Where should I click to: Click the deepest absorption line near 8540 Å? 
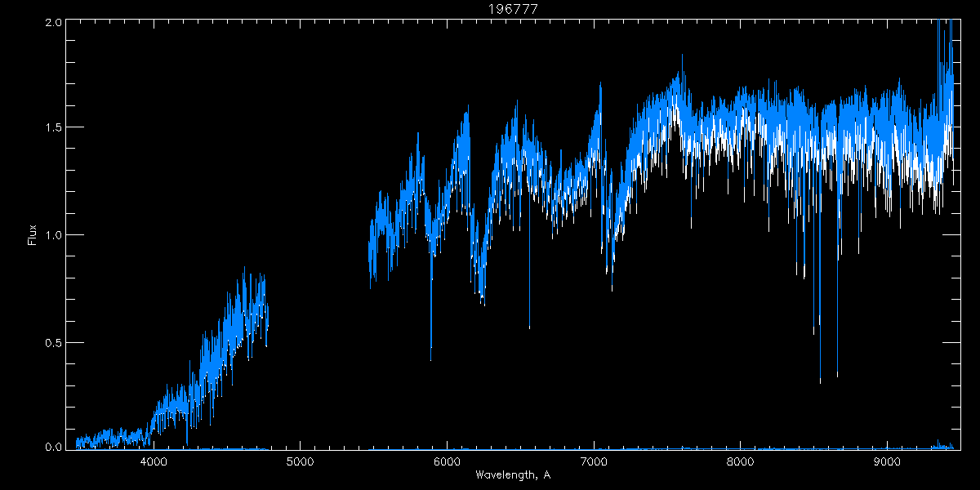tap(820, 381)
